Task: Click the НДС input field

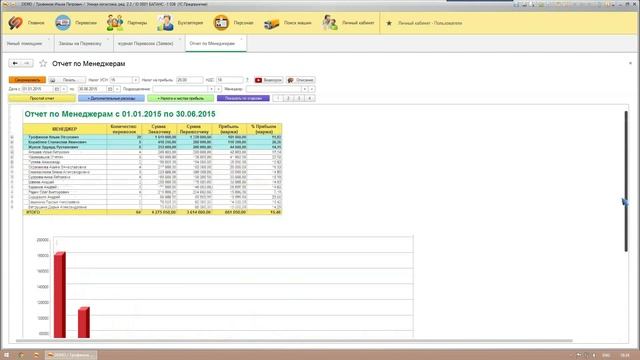Action: coord(230,80)
